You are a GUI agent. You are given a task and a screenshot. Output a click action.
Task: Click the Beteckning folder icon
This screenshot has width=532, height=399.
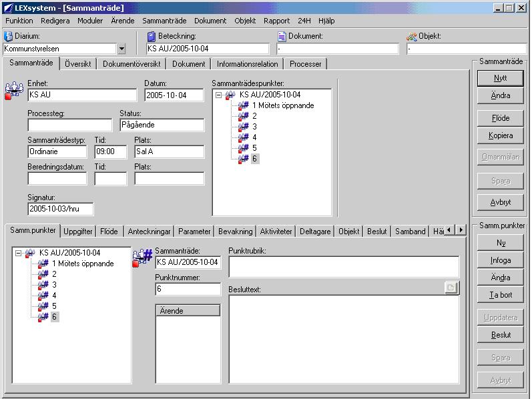point(152,36)
